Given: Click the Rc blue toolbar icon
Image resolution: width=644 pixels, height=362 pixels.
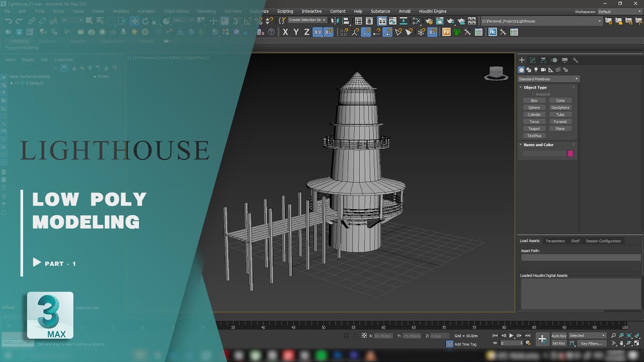Looking at the screenshot, I should (493, 32).
